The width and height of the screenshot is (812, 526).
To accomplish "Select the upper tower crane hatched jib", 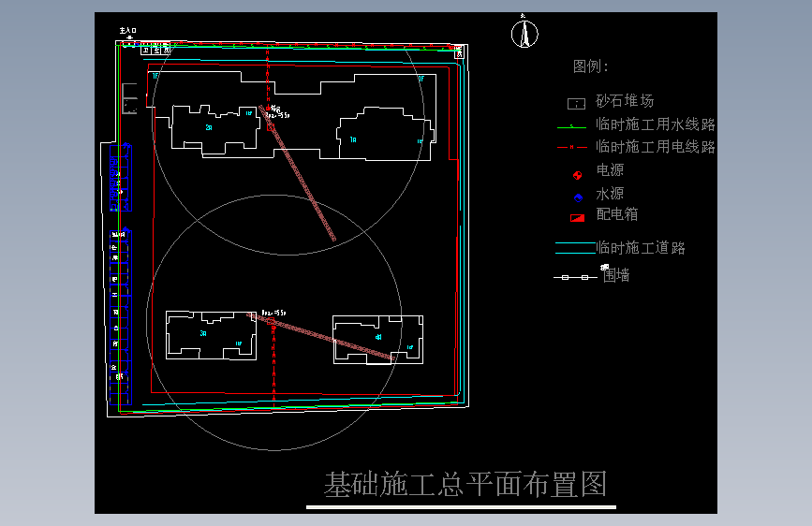I will click(x=298, y=173).
